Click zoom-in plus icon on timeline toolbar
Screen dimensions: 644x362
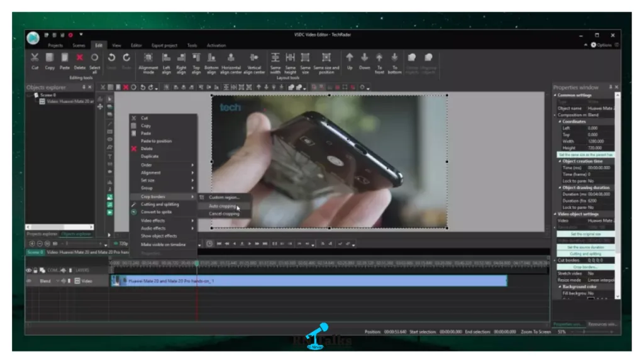[32, 243]
